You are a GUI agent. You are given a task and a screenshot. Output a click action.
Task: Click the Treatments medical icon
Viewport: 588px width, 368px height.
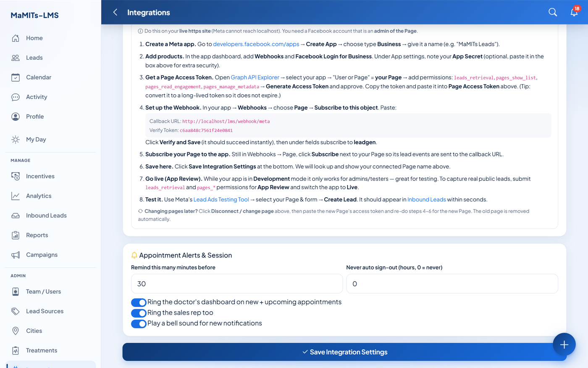[x=16, y=350]
